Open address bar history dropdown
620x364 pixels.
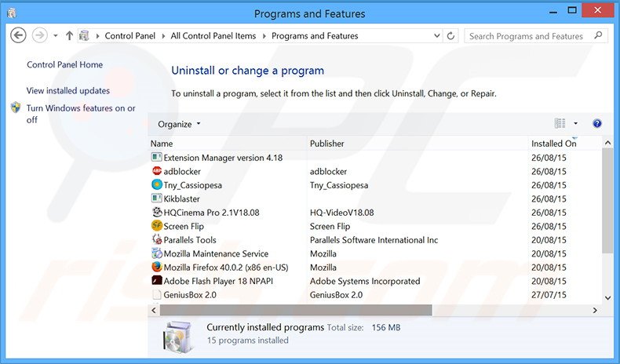coord(436,36)
